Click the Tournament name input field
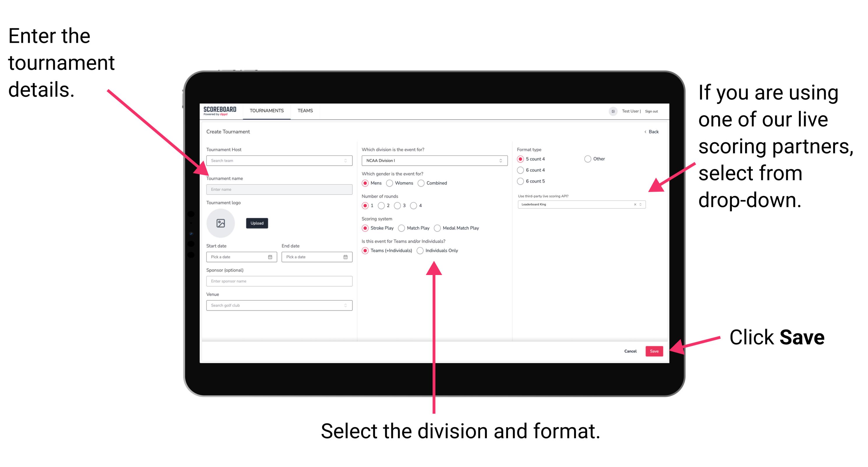868x467 pixels. [278, 189]
